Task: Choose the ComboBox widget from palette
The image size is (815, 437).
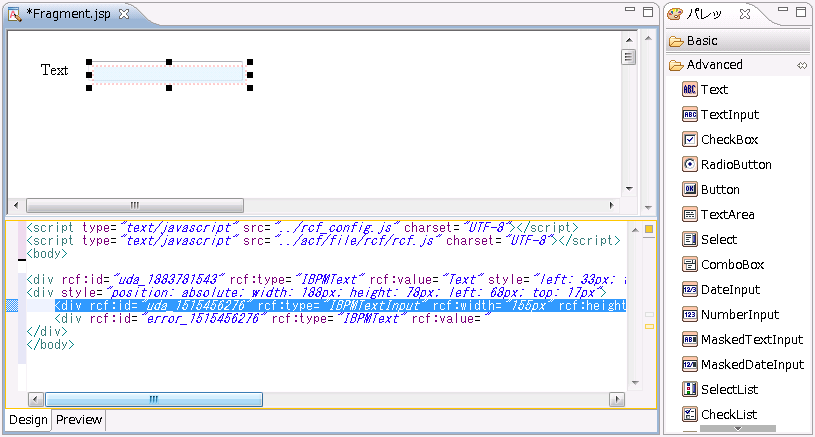Action: tap(732, 265)
